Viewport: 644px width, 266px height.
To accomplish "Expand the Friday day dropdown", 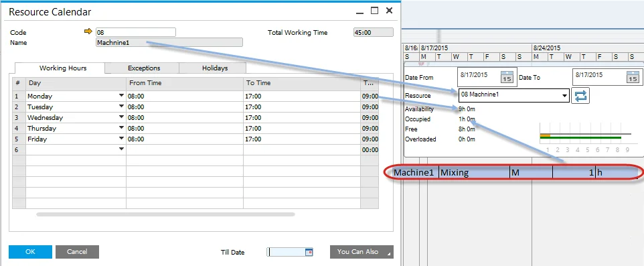I will click(121, 138).
